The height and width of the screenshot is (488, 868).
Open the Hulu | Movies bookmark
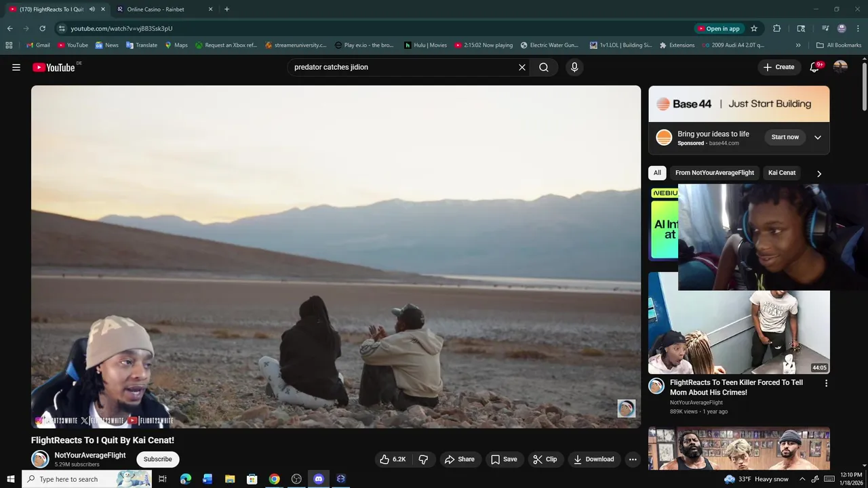click(x=425, y=45)
